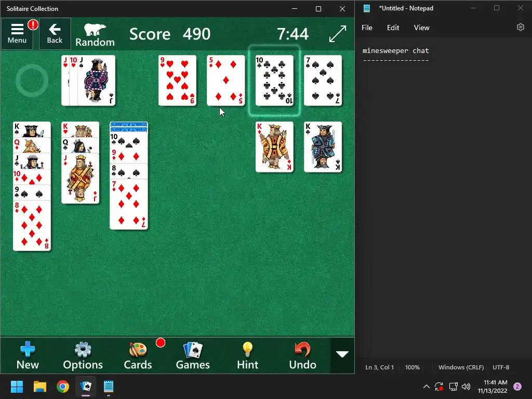This screenshot has width=532, height=399.
Task: Select the 9 of spades in first column
Action: [x=32, y=193]
